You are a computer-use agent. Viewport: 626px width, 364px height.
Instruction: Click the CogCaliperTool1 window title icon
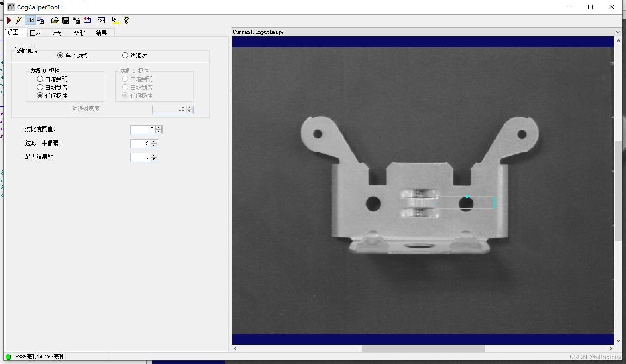tap(11, 7)
